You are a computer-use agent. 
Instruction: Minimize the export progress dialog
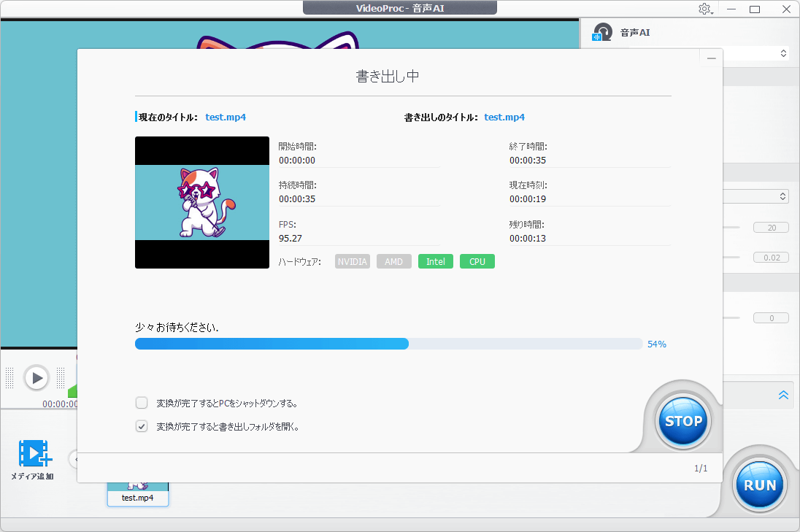coord(711,58)
